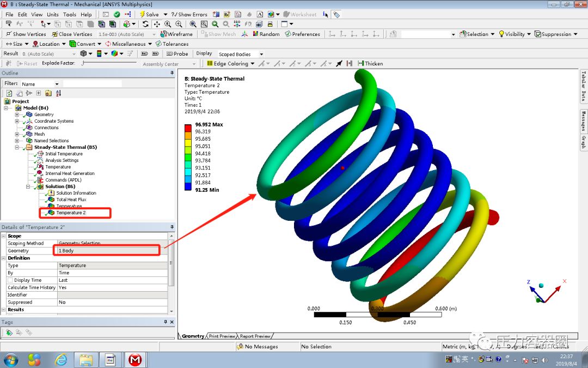
Task: Collapse the Solution (B6) tree branch
Action: pos(27,186)
